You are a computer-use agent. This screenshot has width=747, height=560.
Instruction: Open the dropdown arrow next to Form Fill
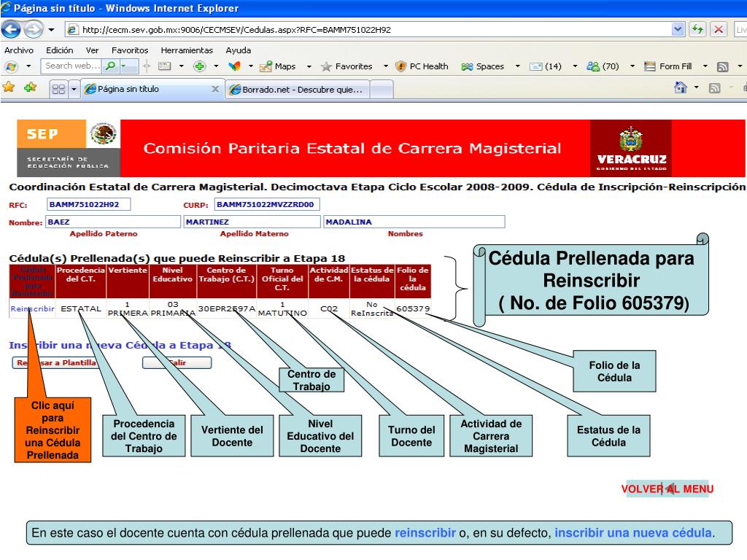click(705, 66)
